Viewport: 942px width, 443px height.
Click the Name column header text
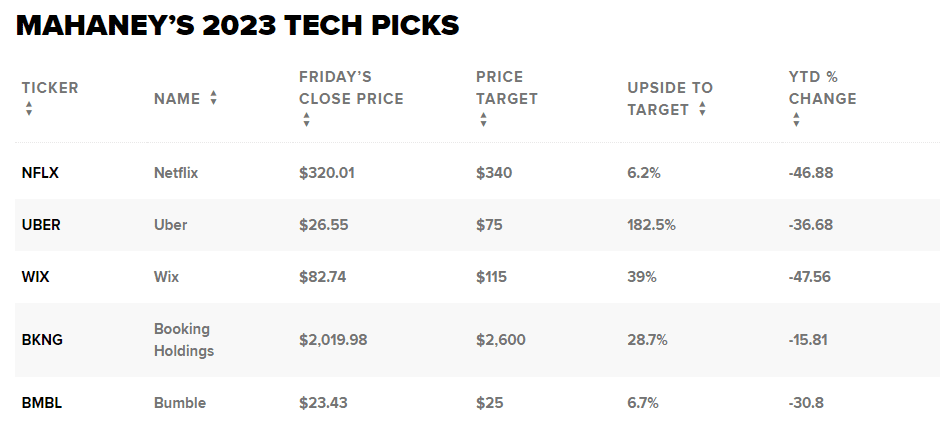click(x=177, y=98)
